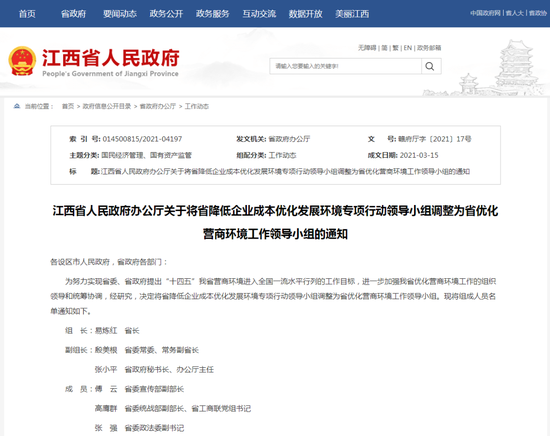Select written date 2021-03-15
The height and width of the screenshot is (436, 550).
(419, 155)
